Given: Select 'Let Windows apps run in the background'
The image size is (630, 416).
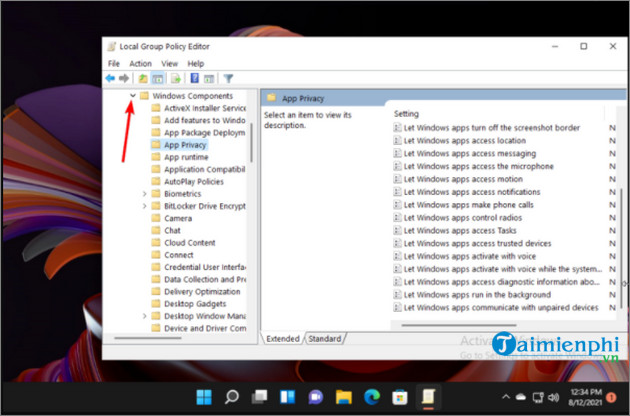Looking at the screenshot, I should [x=471, y=295].
